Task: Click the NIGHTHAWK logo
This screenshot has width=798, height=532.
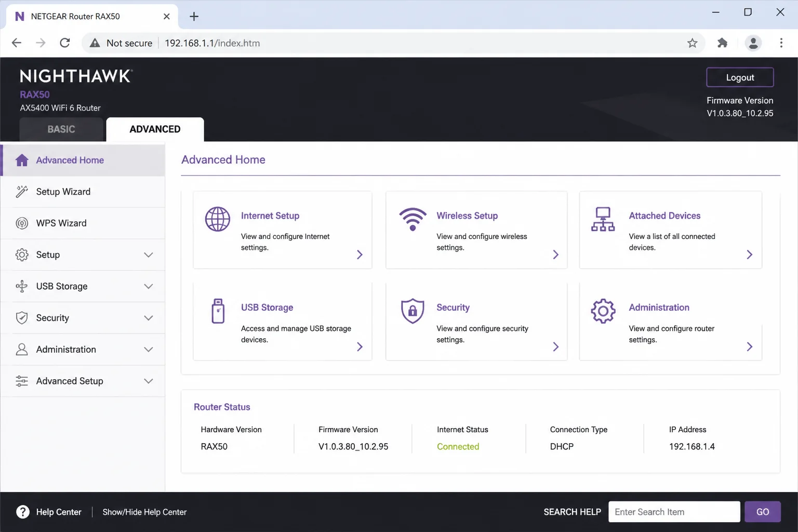Action: pos(76,76)
